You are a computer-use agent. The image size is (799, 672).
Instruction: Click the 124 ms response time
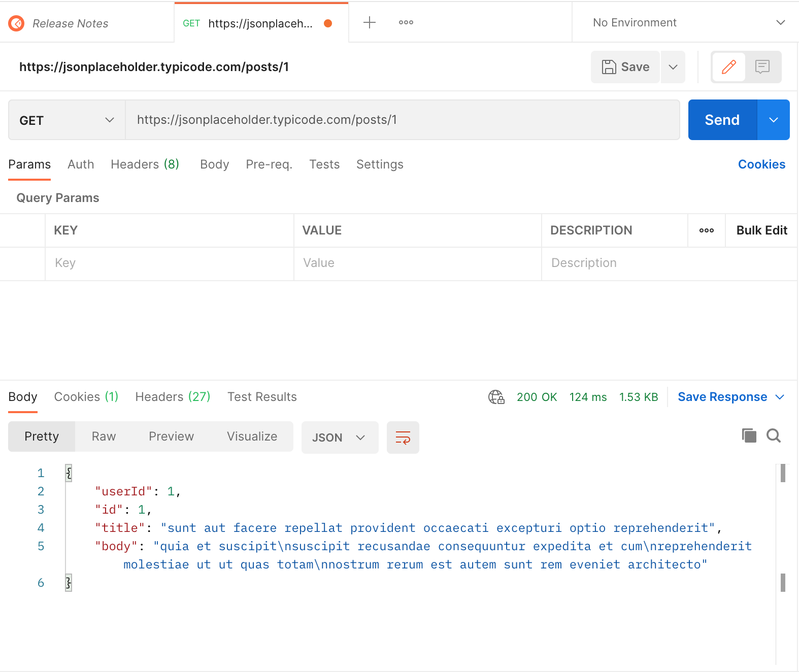(x=588, y=397)
